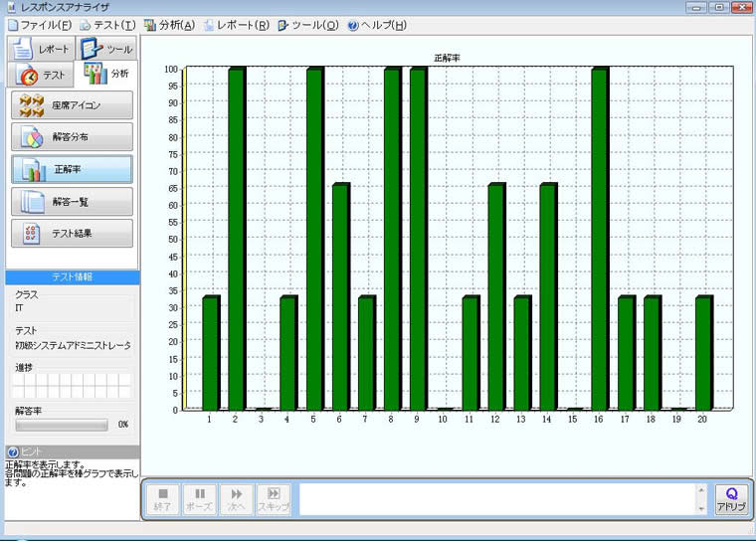Viewport: 756px width, 541px height.
Task: Click the test name 初級システムアドミニストレータ
Action: pyautogui.click(x=73, y=345)
